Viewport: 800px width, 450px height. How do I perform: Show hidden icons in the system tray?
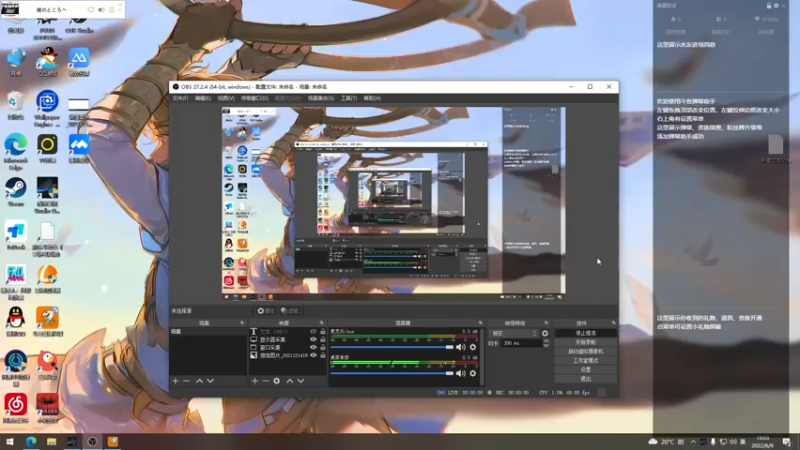[693, 442]
